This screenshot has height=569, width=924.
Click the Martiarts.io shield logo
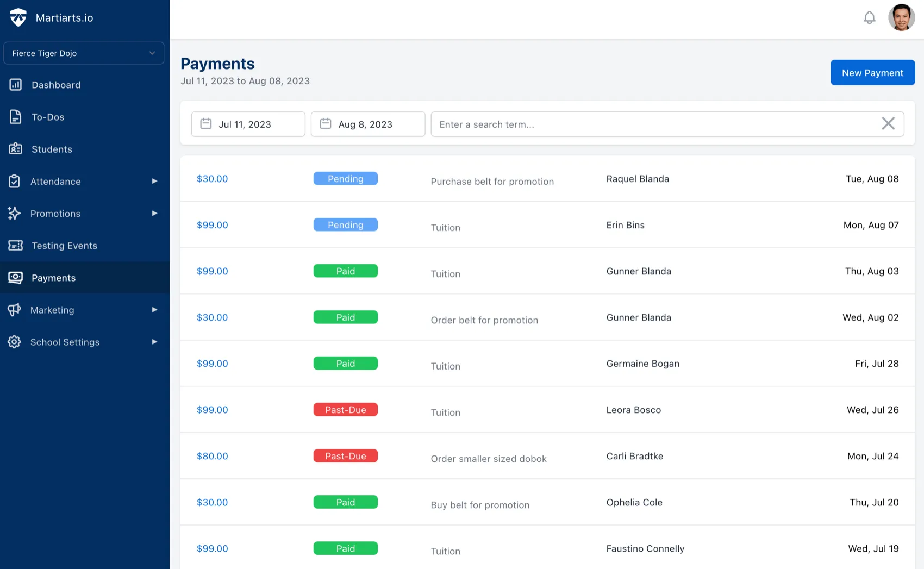(18, 17)
